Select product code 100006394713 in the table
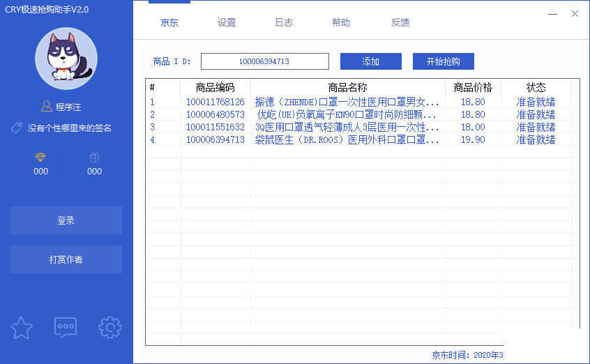 pyautogui.click(x=215, y=139)
